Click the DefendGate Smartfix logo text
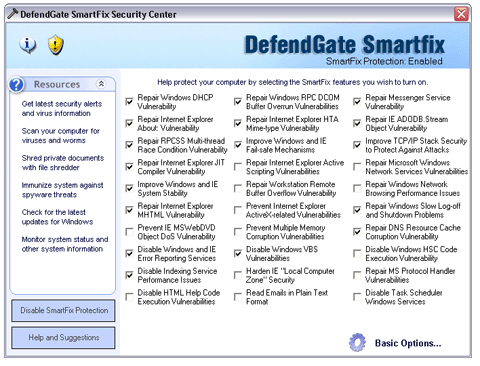The image size is (480, 366). (x=345, y=44)
